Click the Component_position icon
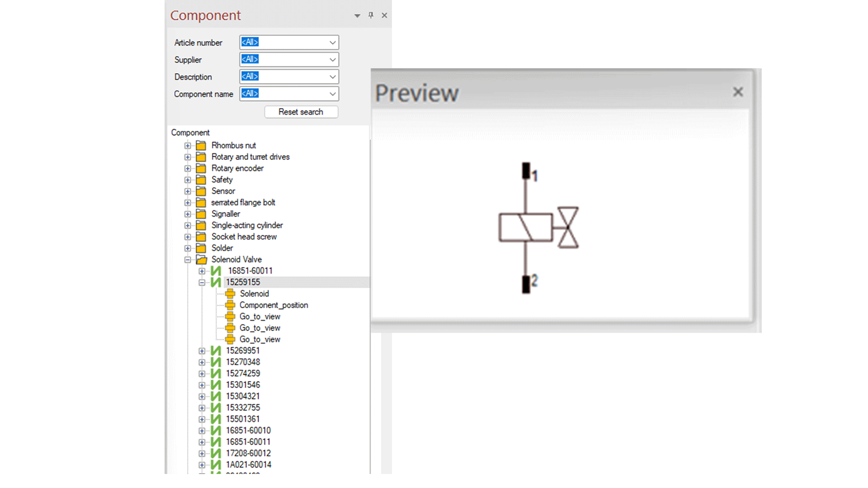 tap(231, 305)
